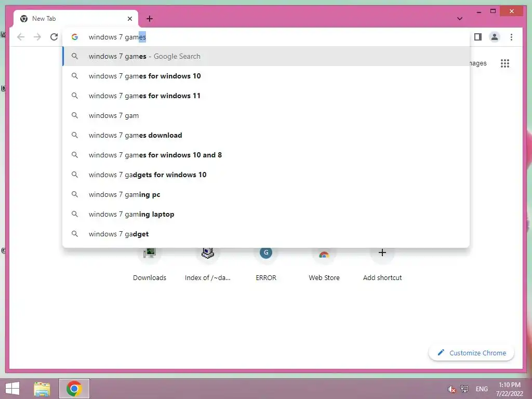Open the taskbar clock showing 1:10 PM

pos(510,389)
